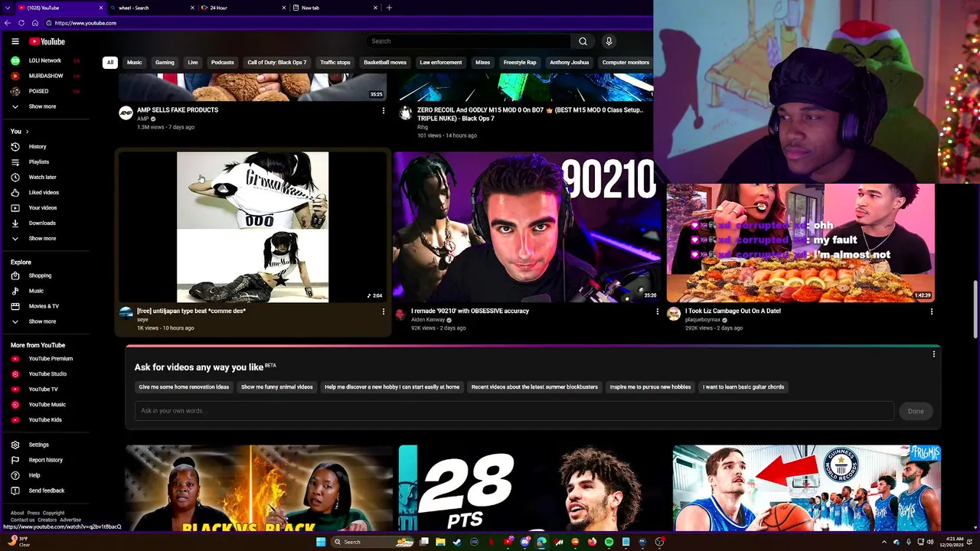Click the YouTube logo
This screenshot has height=551, width=980.
47,41
